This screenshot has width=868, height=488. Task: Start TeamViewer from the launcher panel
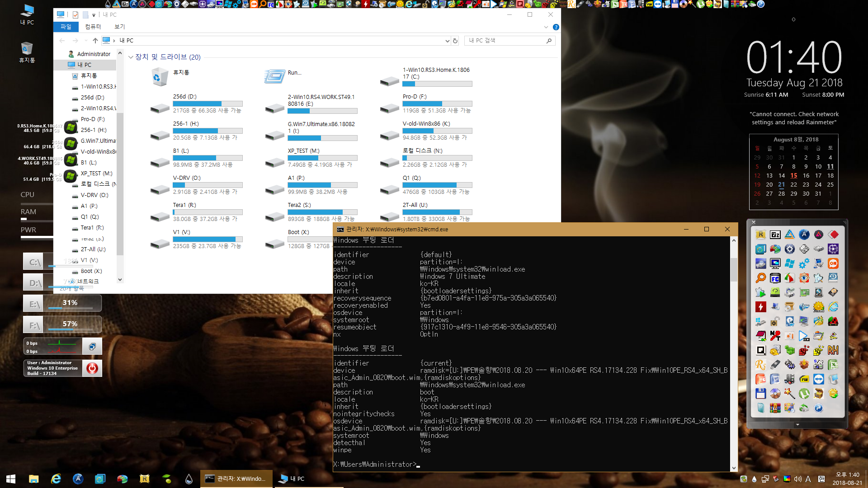(818, 379)
